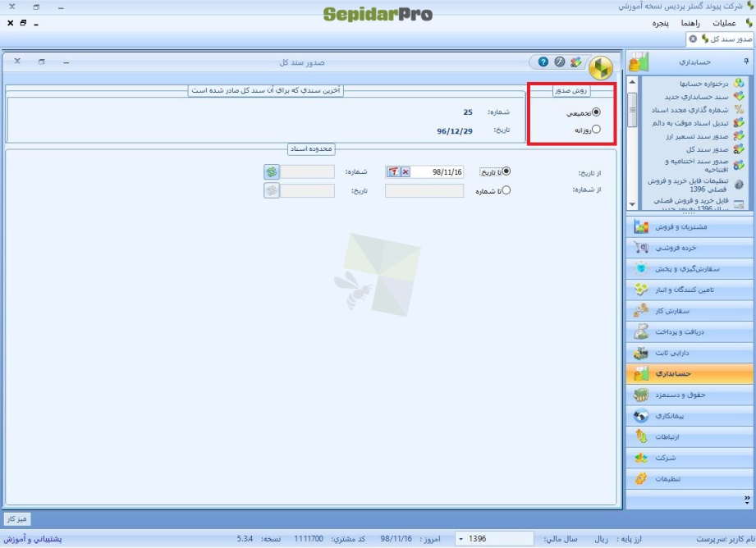Click the صدور سند کل sidebar icon
The image size is (756, 548).
(738, 149)
